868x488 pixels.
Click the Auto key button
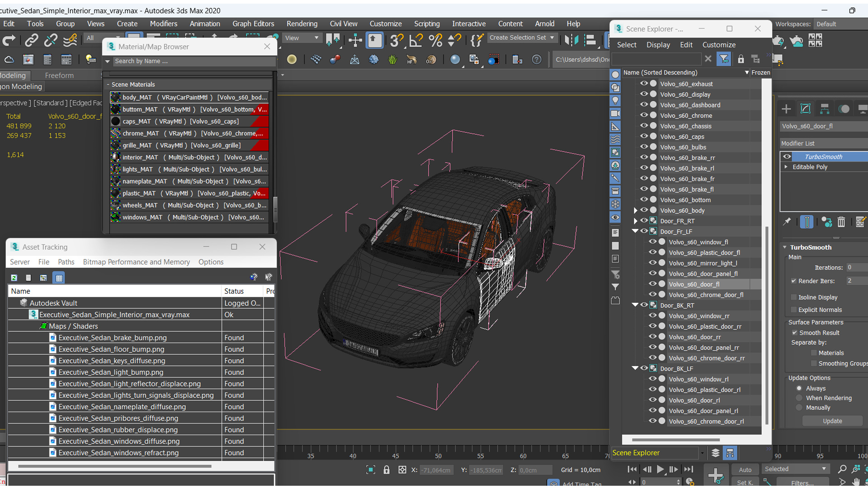tap(745, 470)
